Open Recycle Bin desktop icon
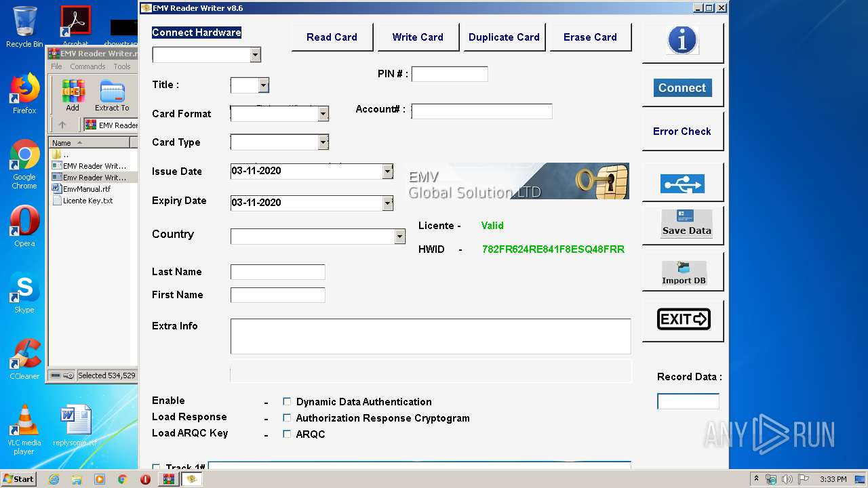Image resolution: width=868 pixels, height=488 pixels. coord(24,27)
